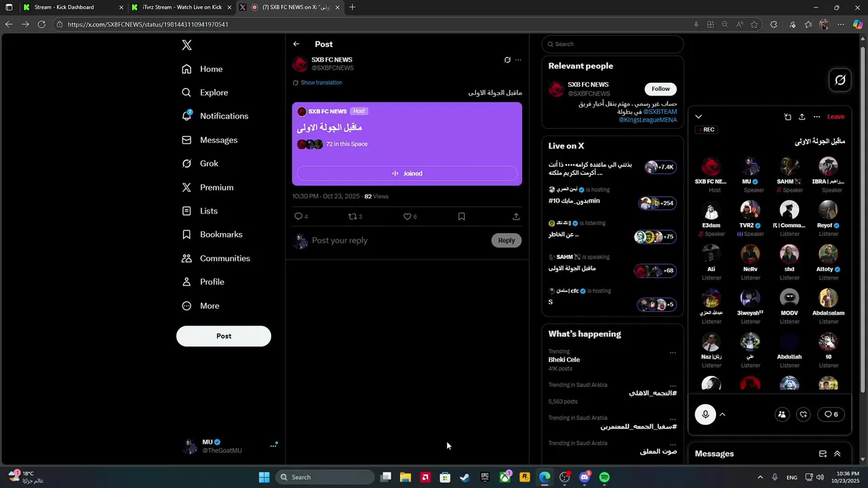The height and width of the screenshot is (488, 868).
Task: Open the post's three-dot options menu
Action: point(518,60)
